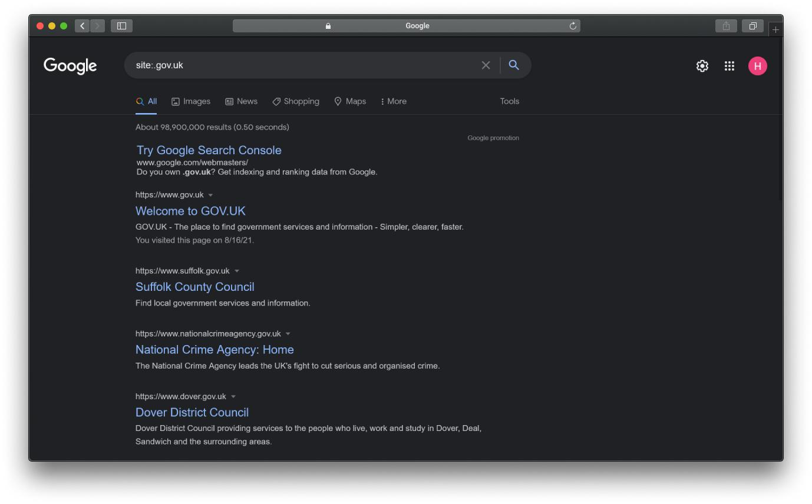
Task: Open Dover District Council result
Action: coord(192,412)
